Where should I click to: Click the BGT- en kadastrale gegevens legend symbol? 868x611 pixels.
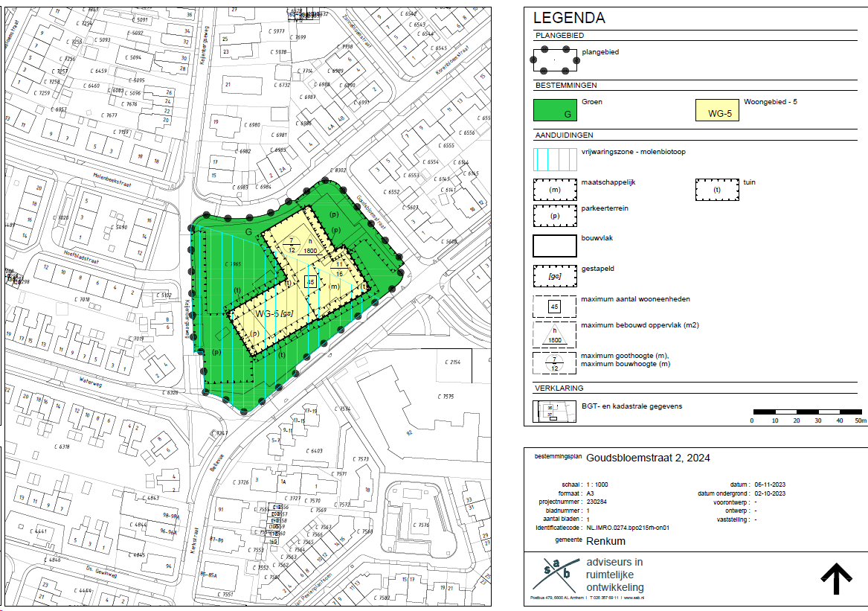tap(555, 412)
